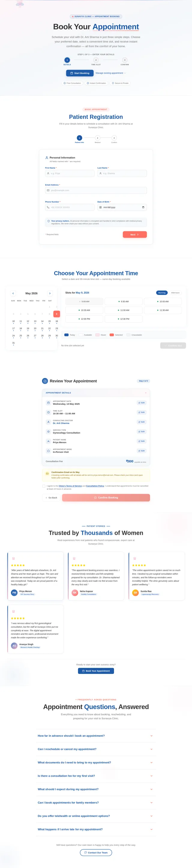Click the clock icon beside Time Slot
This screenshot has width=192, height=868.
pyautogui.click(x=48, y=413)
